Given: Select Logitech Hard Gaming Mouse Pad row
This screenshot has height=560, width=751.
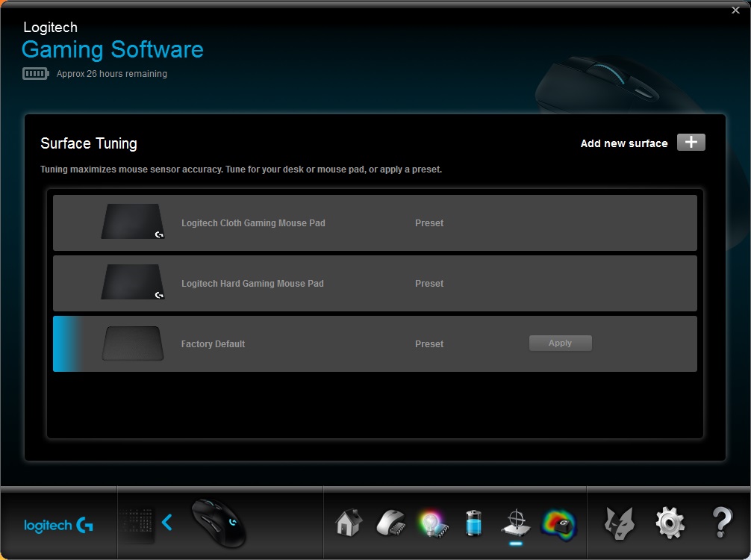Looking at the screenshot, I should pyautogui.click(x=375, y=283).
